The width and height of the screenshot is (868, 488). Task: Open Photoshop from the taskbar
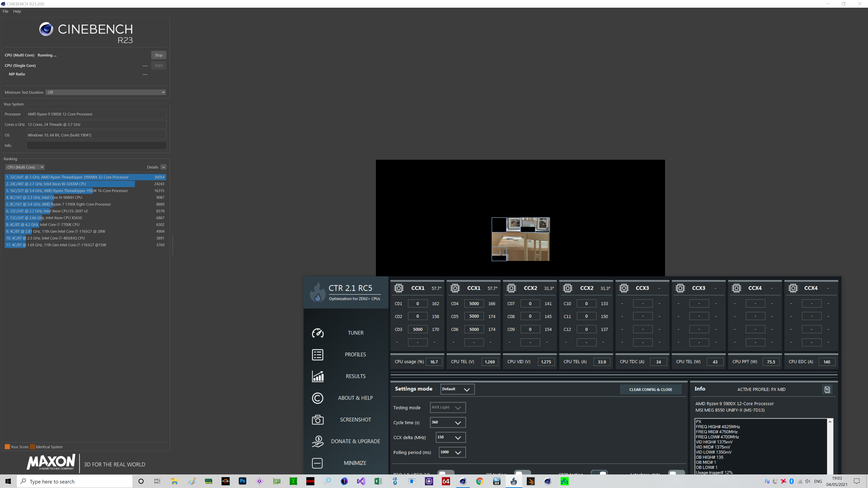pos(242,481)
